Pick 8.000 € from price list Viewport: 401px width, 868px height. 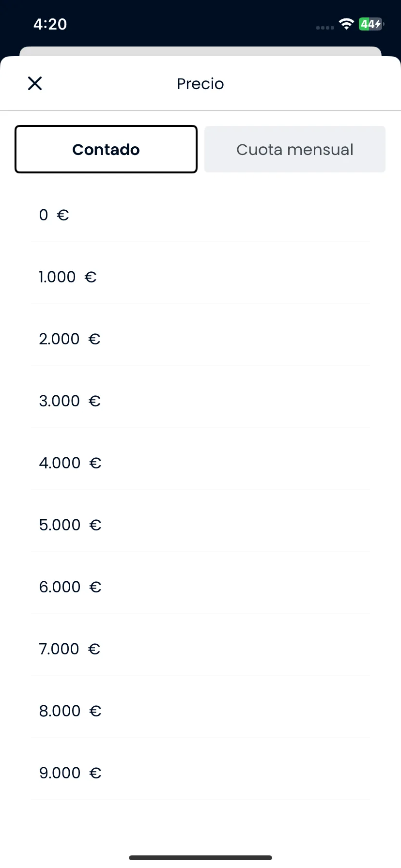[x=200, y=711]
